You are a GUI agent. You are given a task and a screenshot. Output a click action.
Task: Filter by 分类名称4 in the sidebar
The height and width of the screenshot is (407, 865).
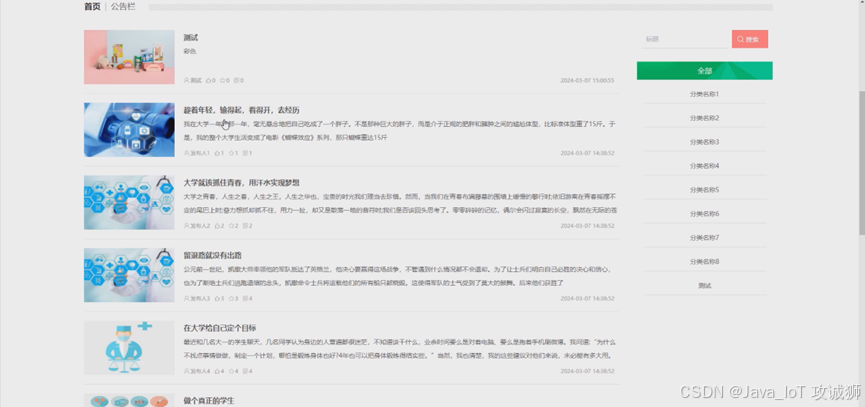click(704, 166)
